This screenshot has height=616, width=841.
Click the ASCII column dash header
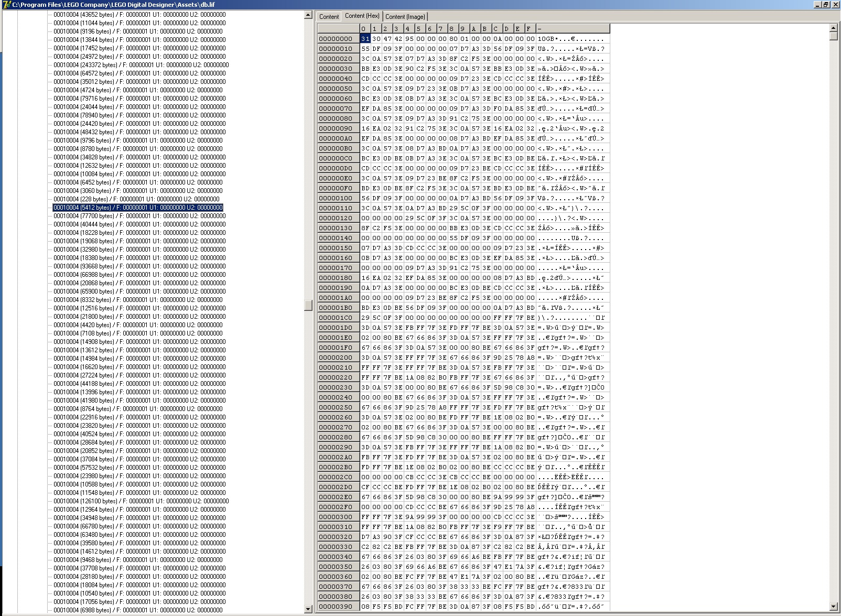(573, 29)
